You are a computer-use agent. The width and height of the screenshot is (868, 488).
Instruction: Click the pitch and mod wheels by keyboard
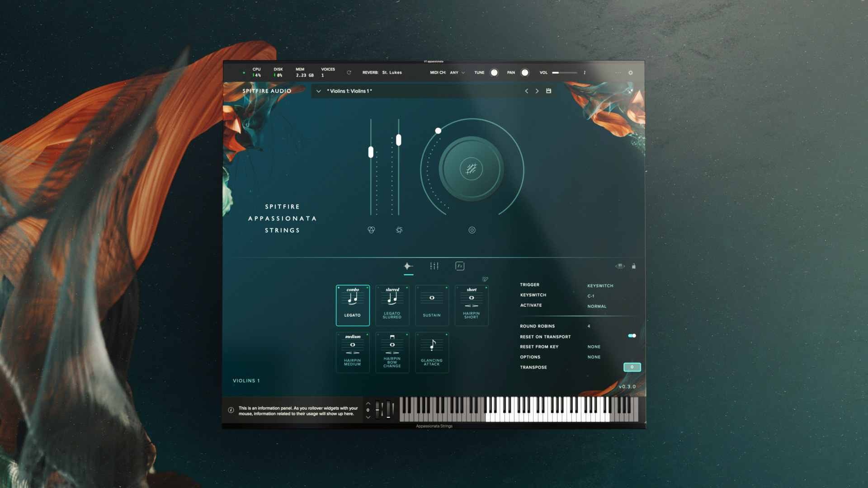point(385,409)
